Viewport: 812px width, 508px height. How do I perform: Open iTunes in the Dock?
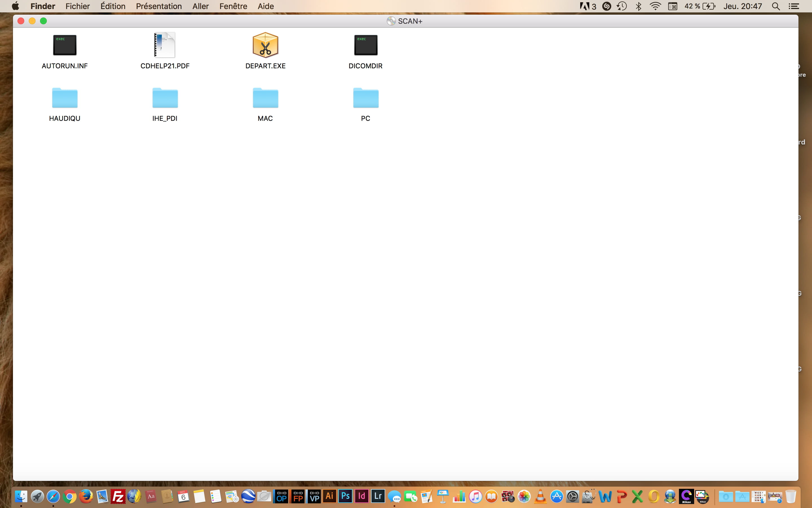[x=475, y=496]
